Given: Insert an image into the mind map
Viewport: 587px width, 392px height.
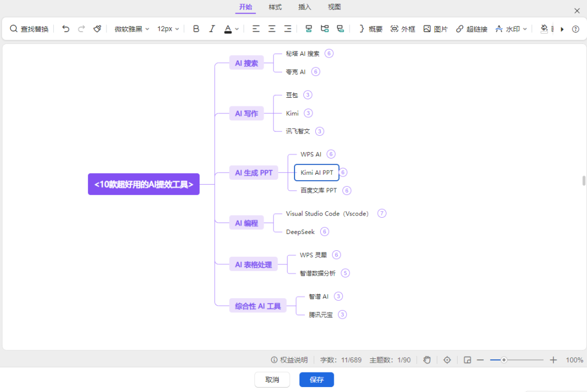Looking at the screenshot, I should pos(435,29).
